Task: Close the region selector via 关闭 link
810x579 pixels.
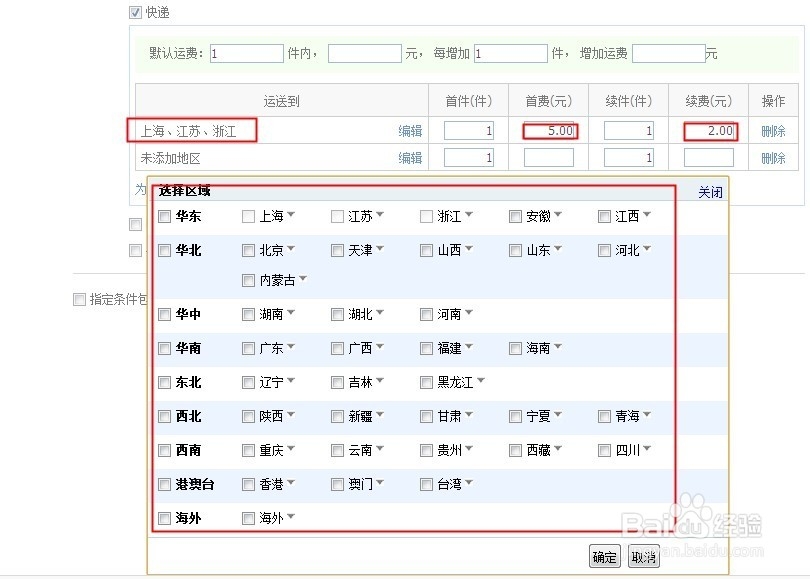Action: coord(711,192)
